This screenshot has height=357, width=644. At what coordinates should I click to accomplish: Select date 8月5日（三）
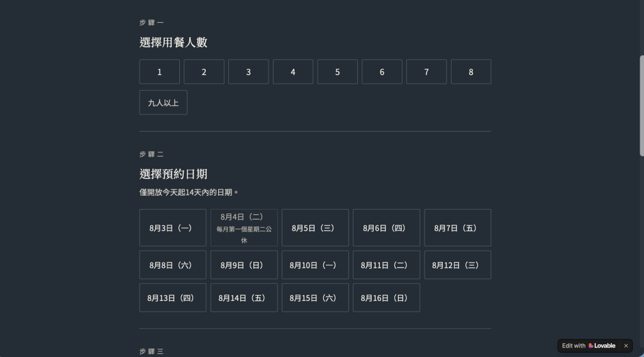click(315, 228)
